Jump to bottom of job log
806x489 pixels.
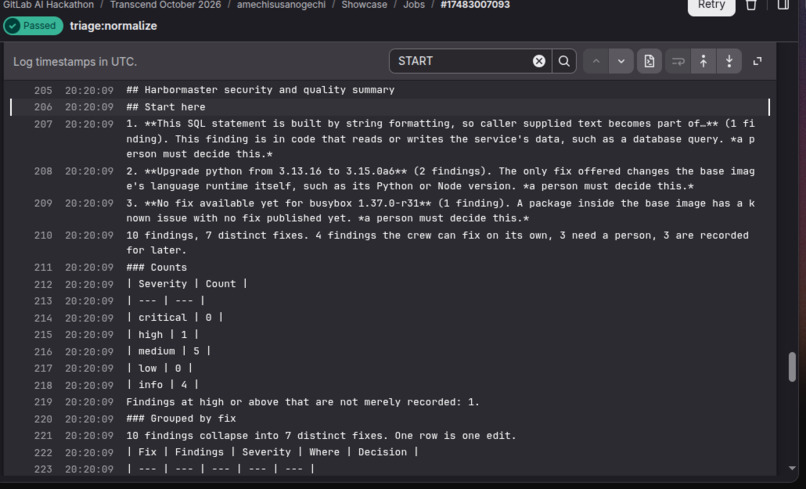pos(729,61)
